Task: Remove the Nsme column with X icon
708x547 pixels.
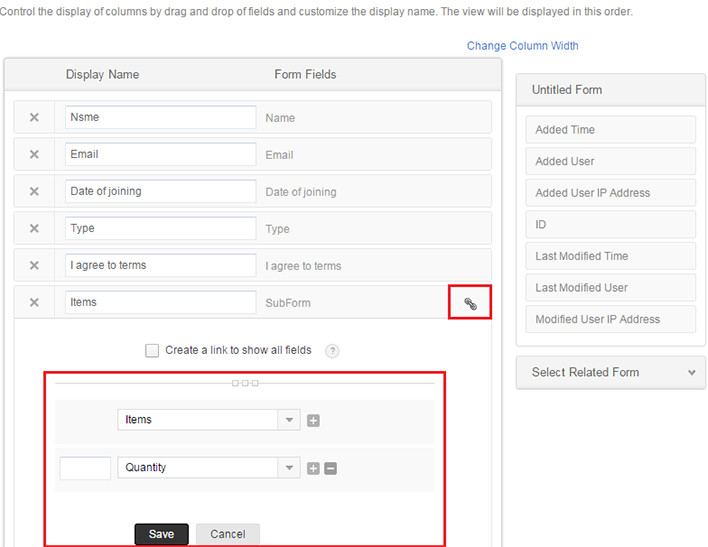Action: 34,118
